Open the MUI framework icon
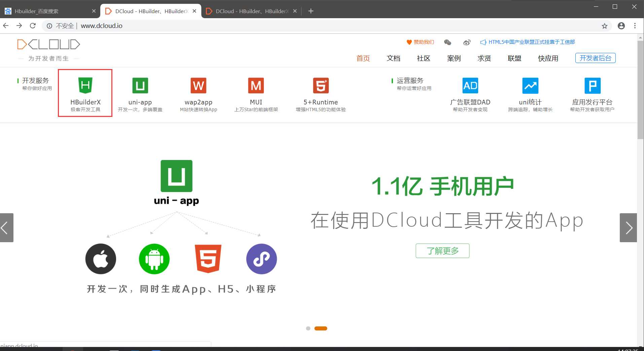 pyautogui.click(x=256, y=86)
